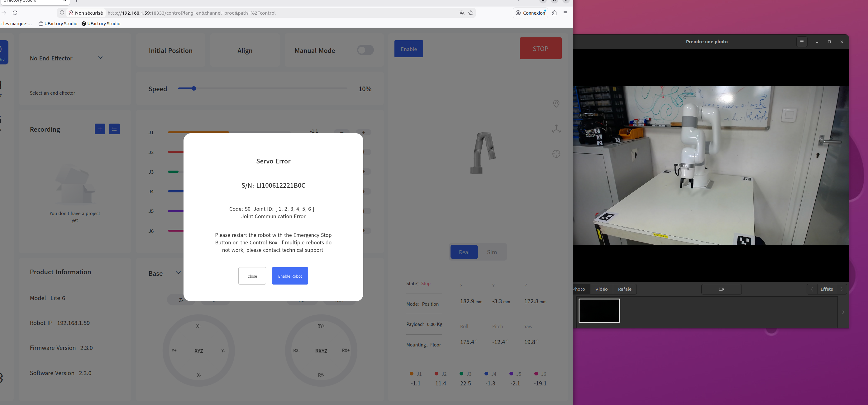This screenshot has height=405, width=868.
Task: Add a new recording with plus icon
Action: click(x=100, y=129)
